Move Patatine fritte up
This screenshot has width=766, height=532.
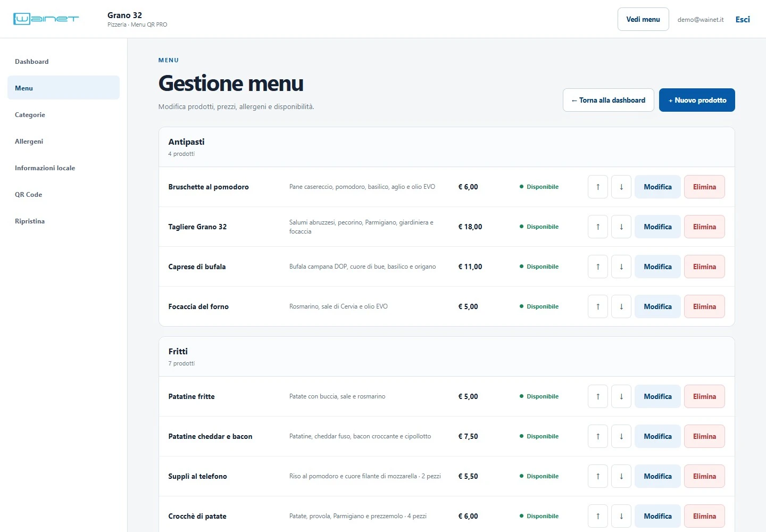tap(598, 396)
